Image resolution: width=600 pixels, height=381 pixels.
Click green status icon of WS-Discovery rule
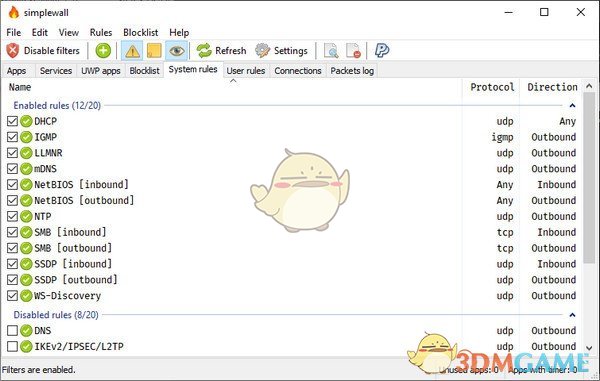[x=26, y=296]
